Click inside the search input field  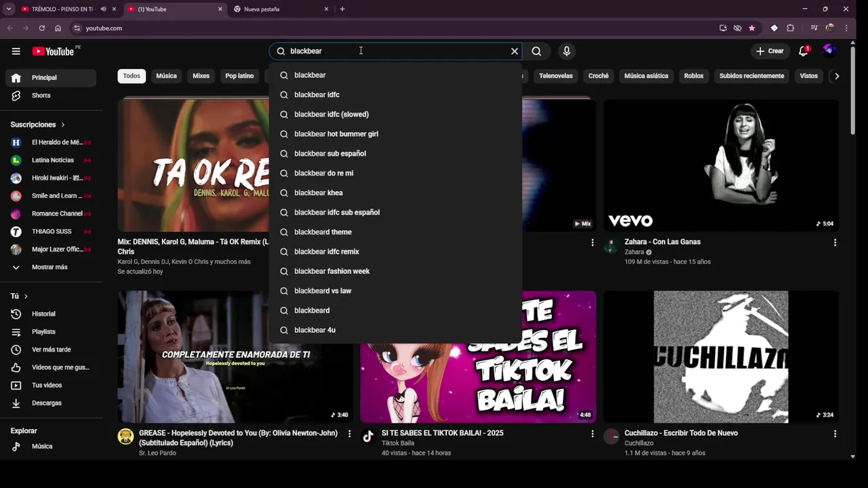click(x=397, y=51)
